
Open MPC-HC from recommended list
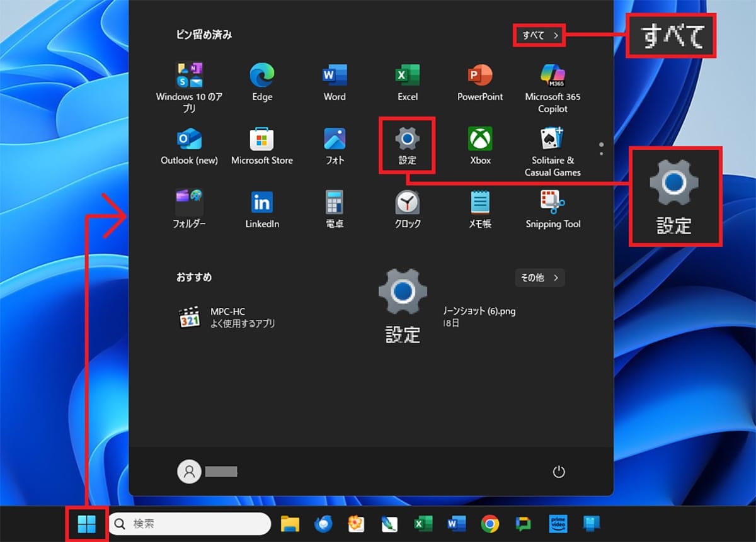point(227,317)
